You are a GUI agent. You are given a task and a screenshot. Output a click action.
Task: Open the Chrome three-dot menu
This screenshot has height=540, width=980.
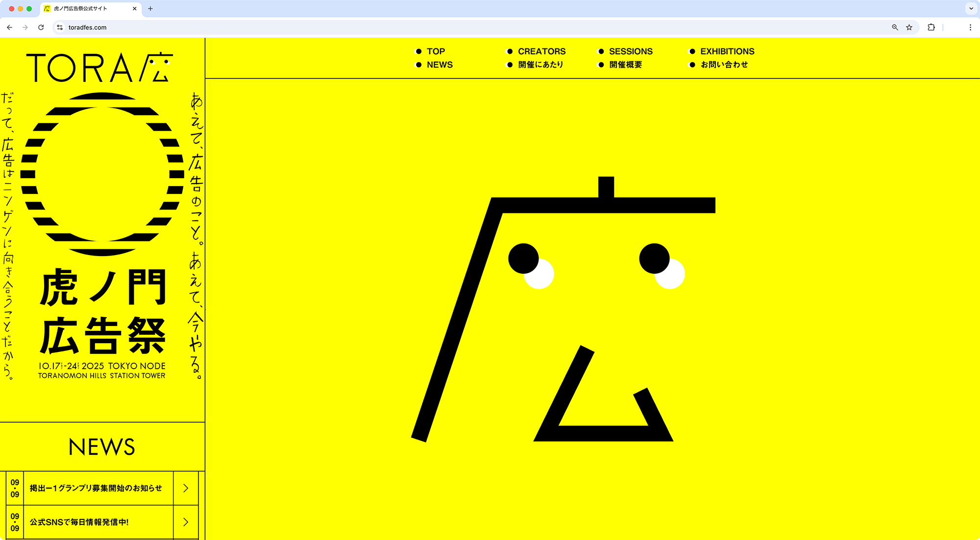pyautogui.click(x=970, y=27)
